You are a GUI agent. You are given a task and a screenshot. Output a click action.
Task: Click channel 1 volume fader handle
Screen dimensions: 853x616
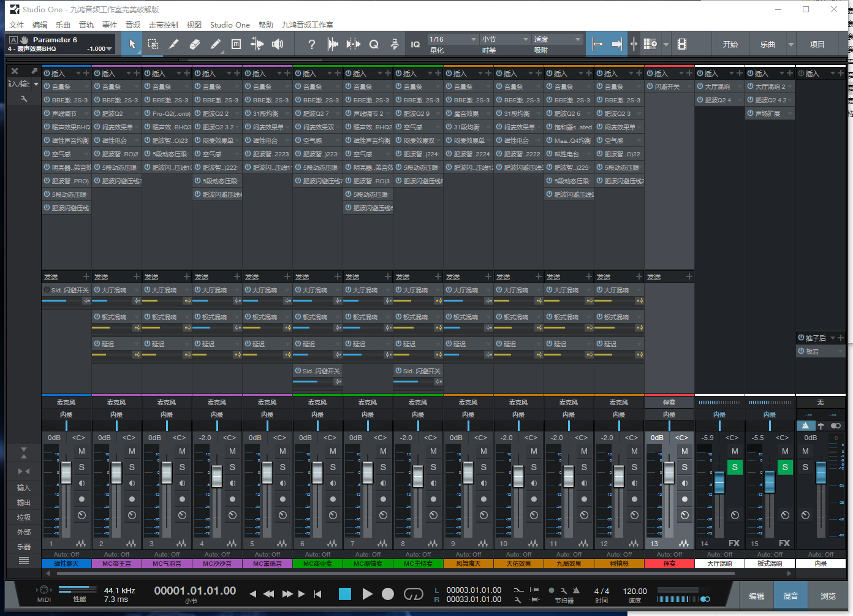pyautogui.click(x=66, y=473)
